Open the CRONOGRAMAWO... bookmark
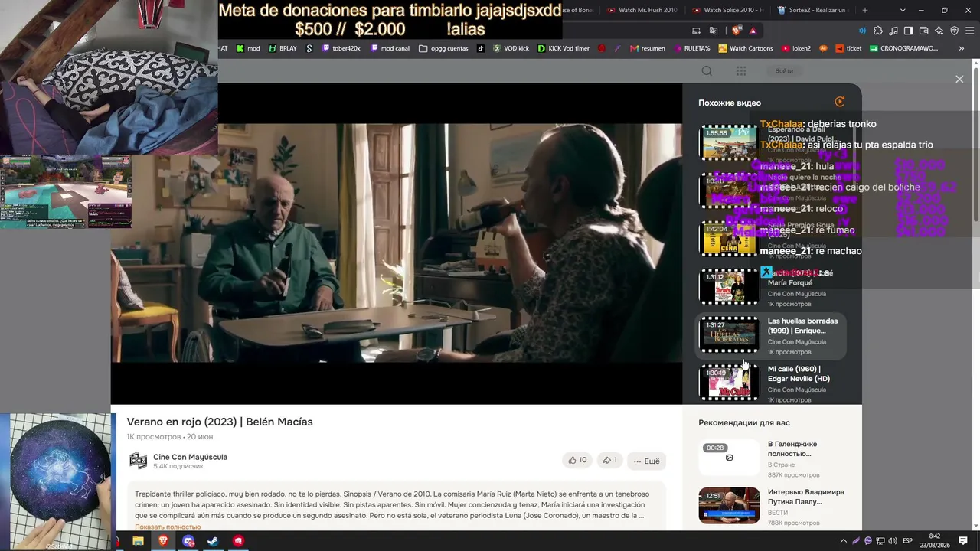The width and height of the screenshot is (980, 551). pyautogui.click(x=903, y=48)
